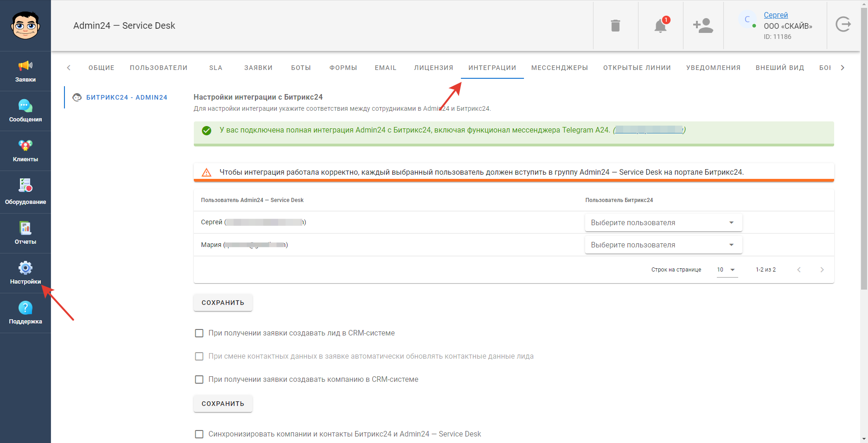Open the Сергей profile link
868x443 pixels.
click(776, 15)
